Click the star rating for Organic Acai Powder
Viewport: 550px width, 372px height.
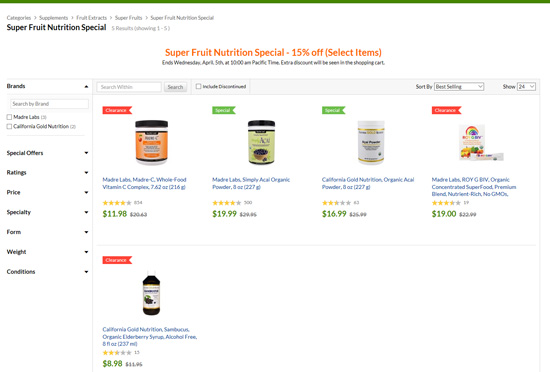click(336, 203)
